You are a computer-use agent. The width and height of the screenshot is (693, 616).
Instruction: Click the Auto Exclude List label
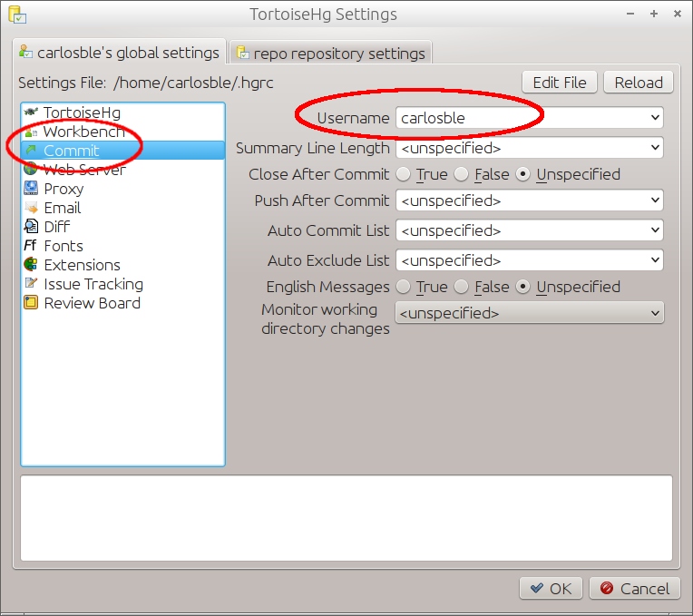click(x=328, y=260)
